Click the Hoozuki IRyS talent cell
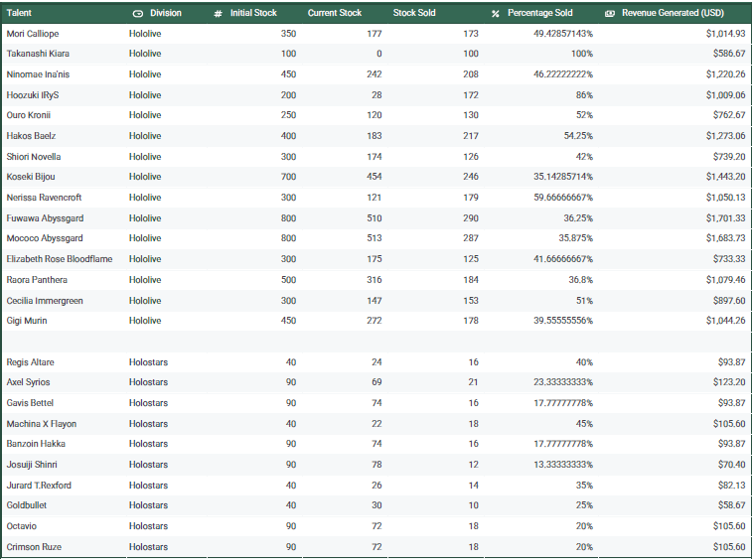The height and width of the screenshot is (560, 753). tap(33, 95)
